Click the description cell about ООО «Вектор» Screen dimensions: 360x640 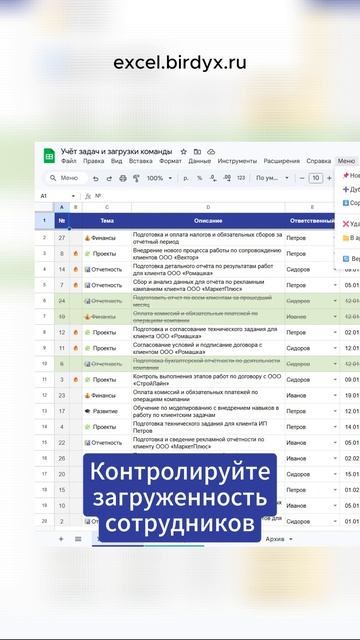[208, 253]
